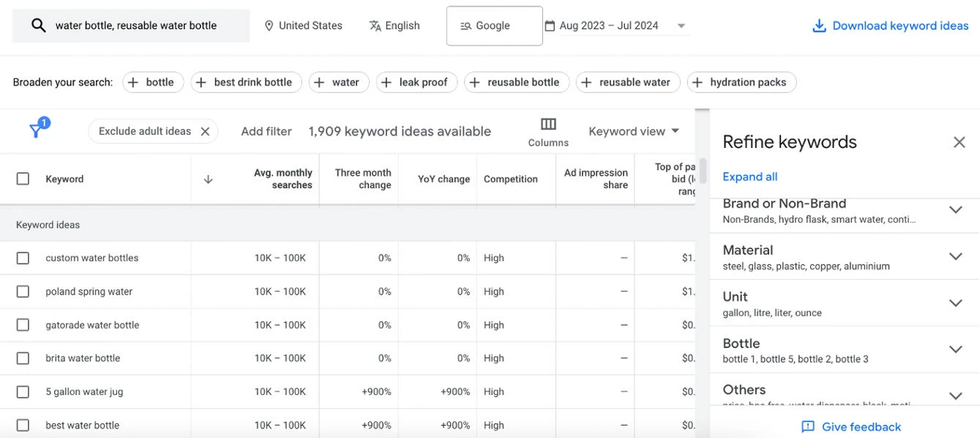Screen dimensions: 980x438
Task: Add 'leak proof' suggestion chip
Action: (x=416, y=82)
